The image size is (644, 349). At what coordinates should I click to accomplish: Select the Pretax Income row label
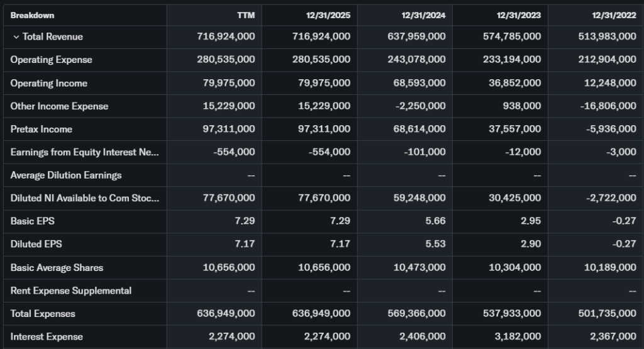(41, 129)
